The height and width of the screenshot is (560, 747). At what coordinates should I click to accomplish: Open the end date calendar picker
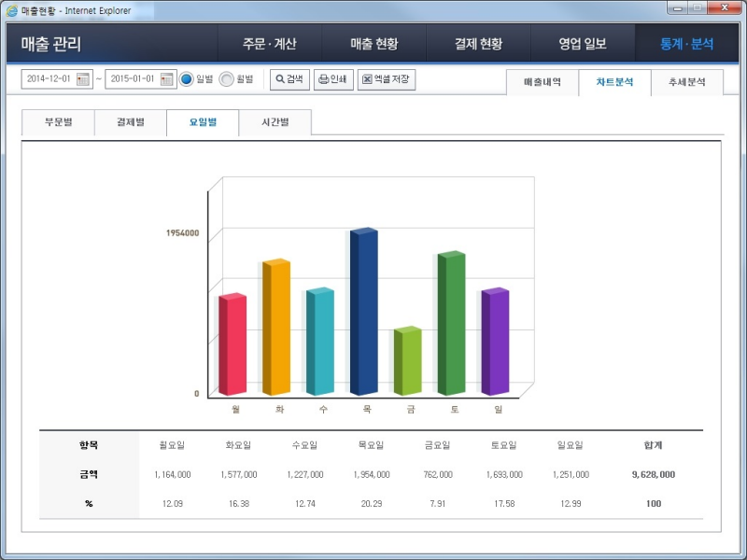point(167,79)
